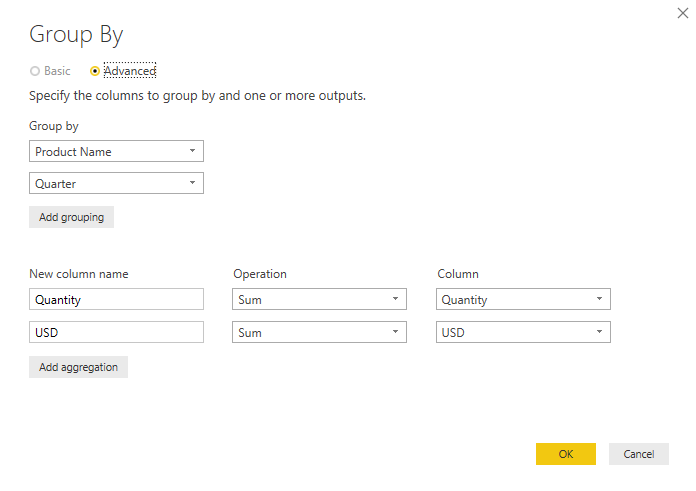Click the Add grouping button

(71, 217)
